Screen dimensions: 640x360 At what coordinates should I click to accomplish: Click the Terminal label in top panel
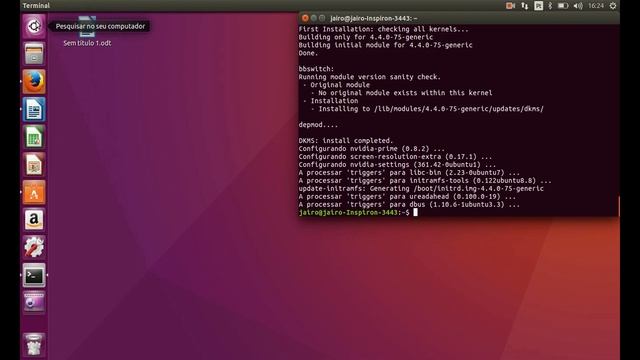point(36,6)
